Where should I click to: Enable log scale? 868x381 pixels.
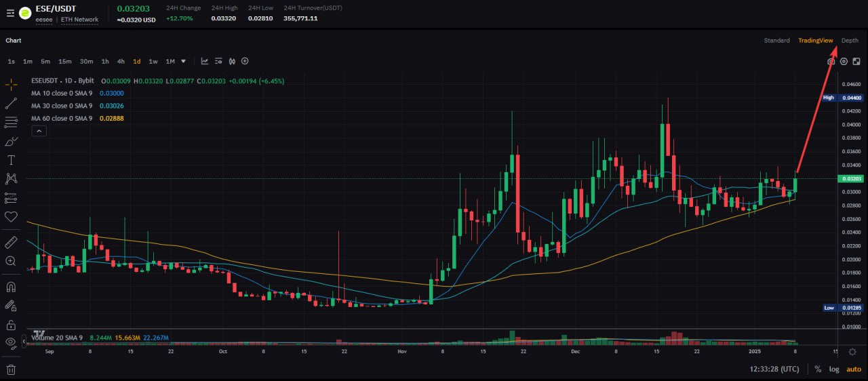coord(833,369)
